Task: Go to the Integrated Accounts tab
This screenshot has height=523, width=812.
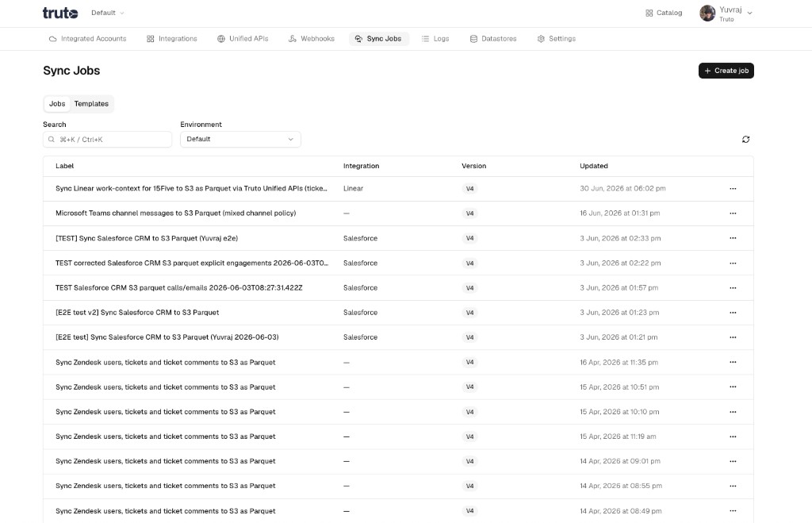Action: (x=87, y=39)
